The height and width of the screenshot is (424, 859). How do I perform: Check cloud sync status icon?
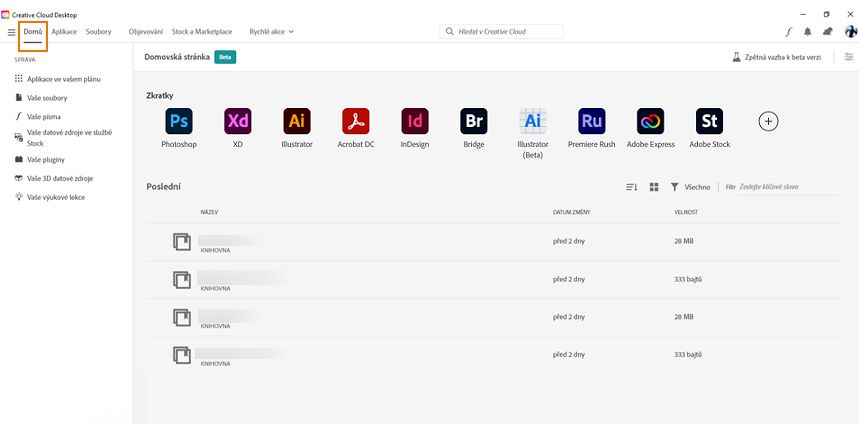pyautogui.click(x=828, y=32)
